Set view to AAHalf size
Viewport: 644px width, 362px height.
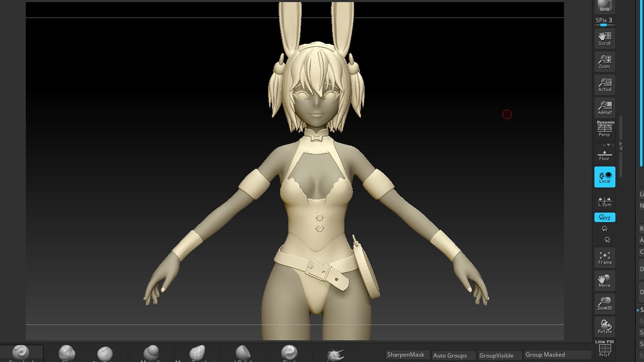click(x=604, y=108)
